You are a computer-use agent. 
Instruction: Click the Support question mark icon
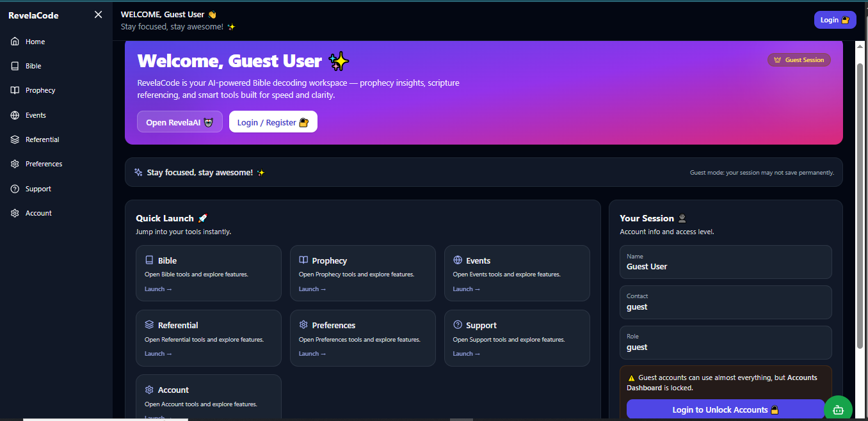click(x=15, y=188)
